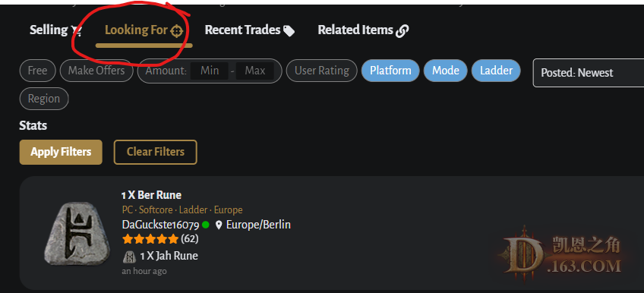Click the green online status dot

(206, 225)
